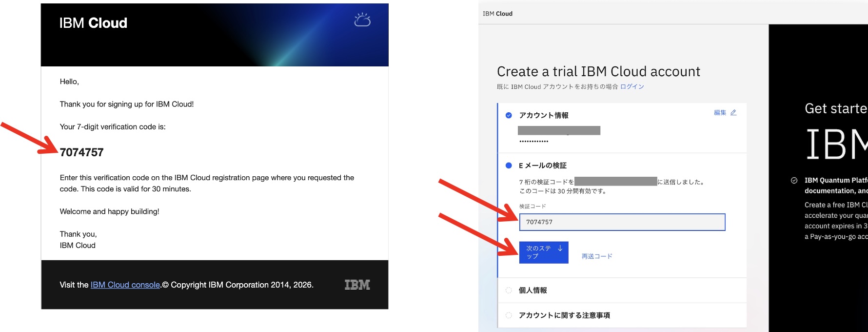Click the IBM Cloud weather-cloud logo icon
This screenshot has height=332, width=868.
pos(362,20)
